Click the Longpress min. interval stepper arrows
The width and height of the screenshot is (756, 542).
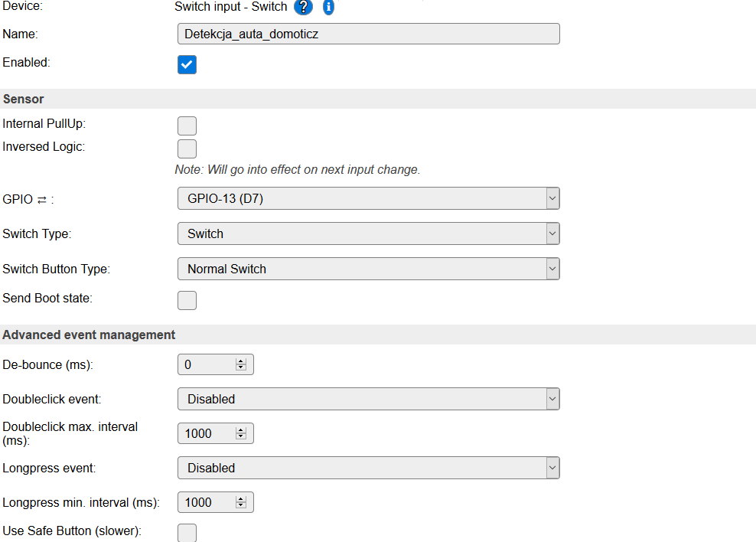[x=241, y=503]
